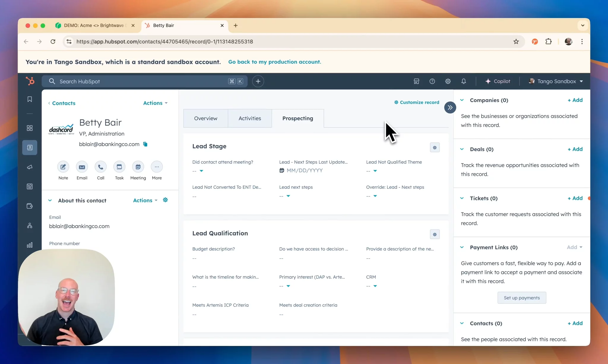This screenshot has height=364, width=608.
Task: Open bookmarks icon in left sidebar
Action: click(x=30, y=99)
